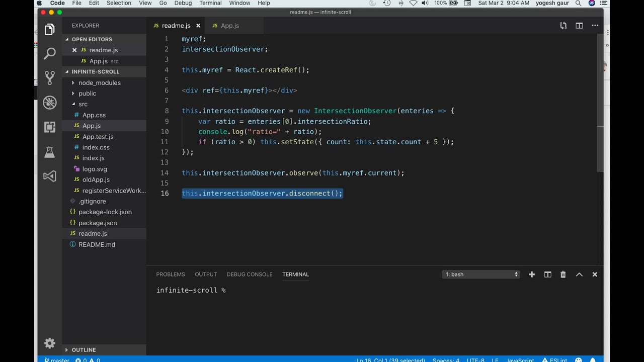
Task: Open the Debug menu
Action: 183,3
